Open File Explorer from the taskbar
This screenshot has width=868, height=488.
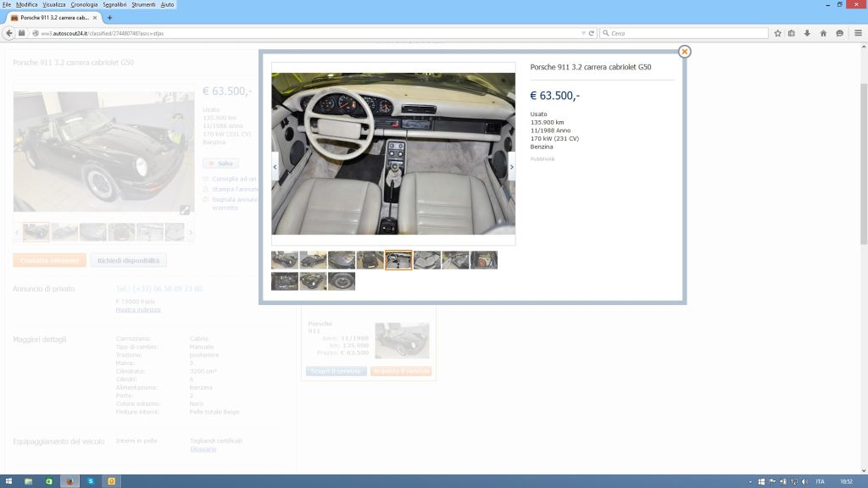pyautogui.click(x=28, y=481)
